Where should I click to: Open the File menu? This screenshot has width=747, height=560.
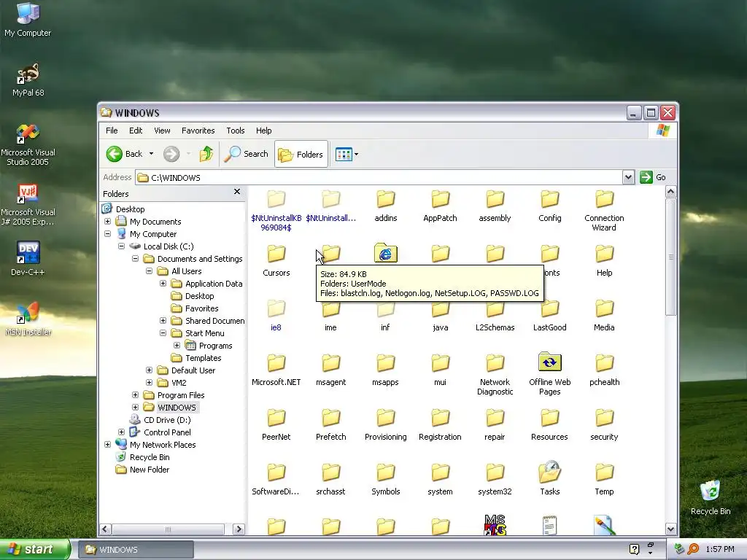112,131
